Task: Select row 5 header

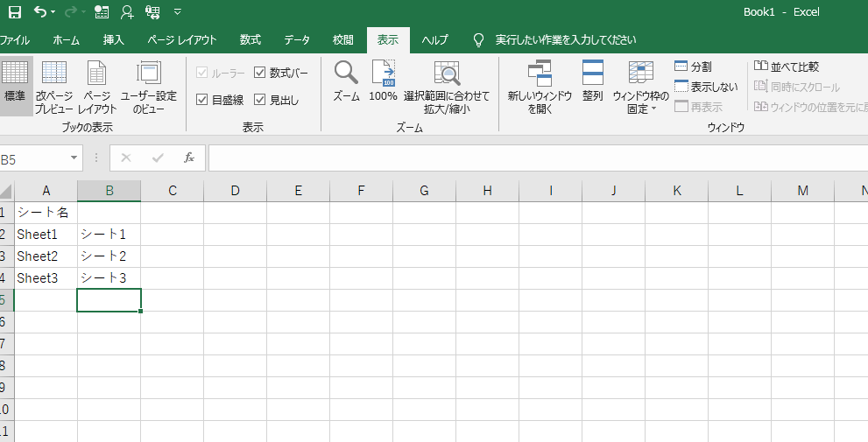Action: click(x=6, y=300)
